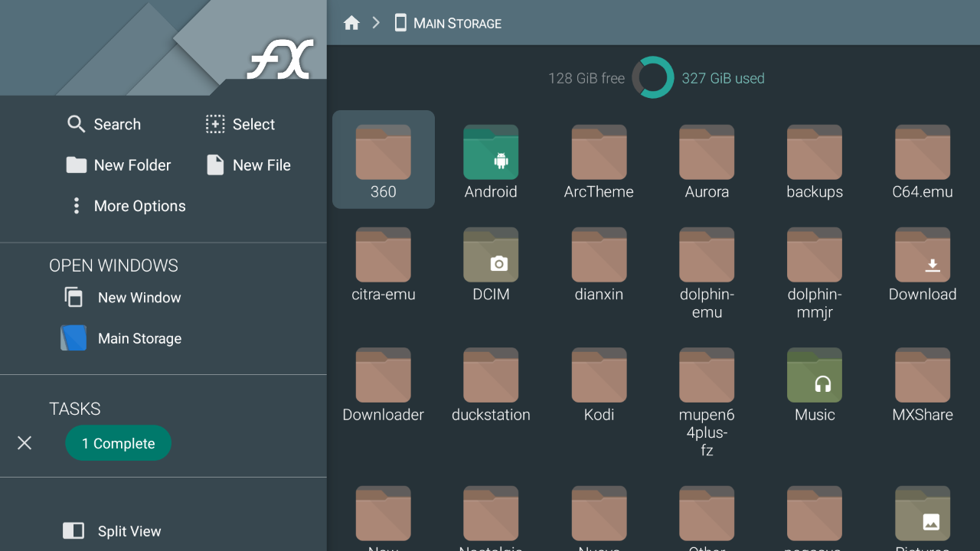Open the Aurora folder
This screenshot has height=551, width=980.
707,161
